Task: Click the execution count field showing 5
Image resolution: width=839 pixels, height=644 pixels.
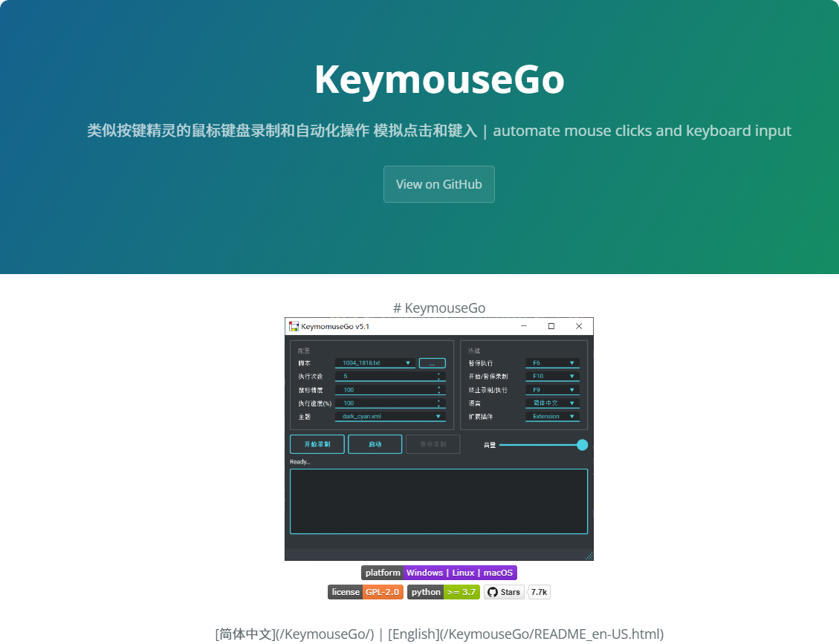Action: [x=385, y=377]
